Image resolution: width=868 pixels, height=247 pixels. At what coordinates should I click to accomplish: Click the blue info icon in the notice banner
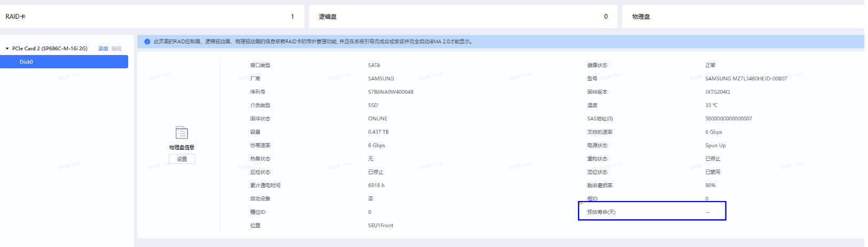(147, 42)
